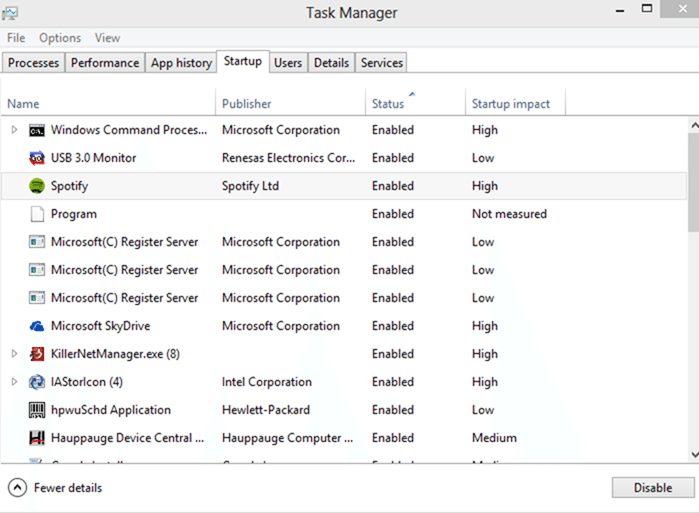Click Enabled status in the Spotify row
Image resolution: width=699 pixels, height=513 pixels.
point(393,186)
